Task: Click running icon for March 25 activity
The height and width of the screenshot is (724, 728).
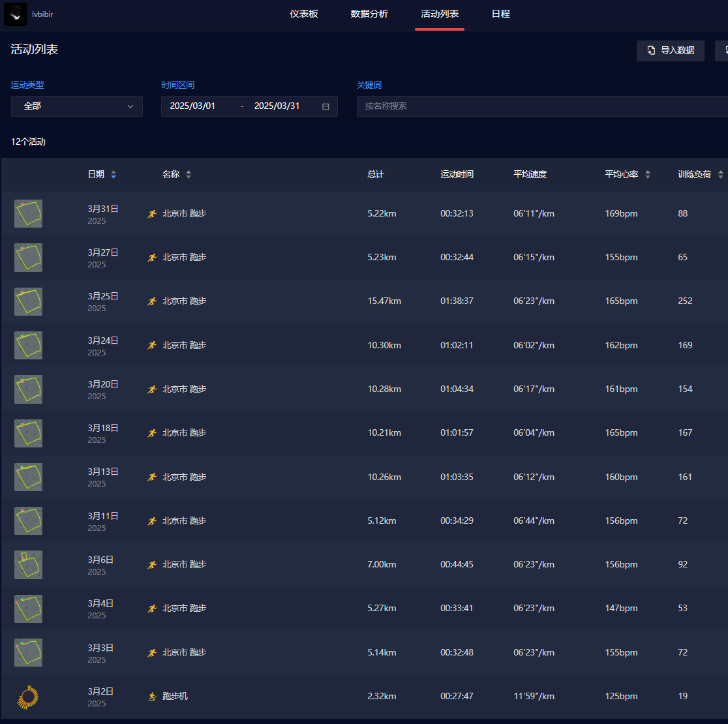Action: click(152, 301)
